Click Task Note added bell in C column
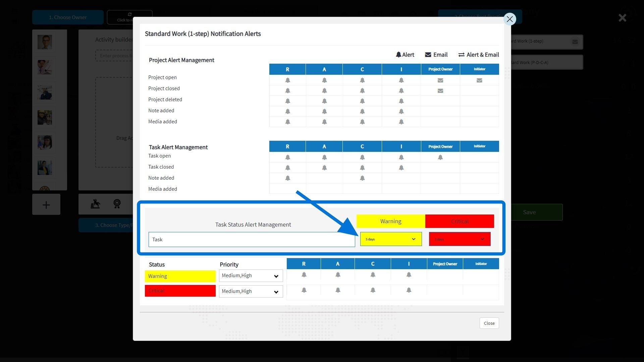The width and height of the screenshot is (644, 362). click(x=362, y=178)
